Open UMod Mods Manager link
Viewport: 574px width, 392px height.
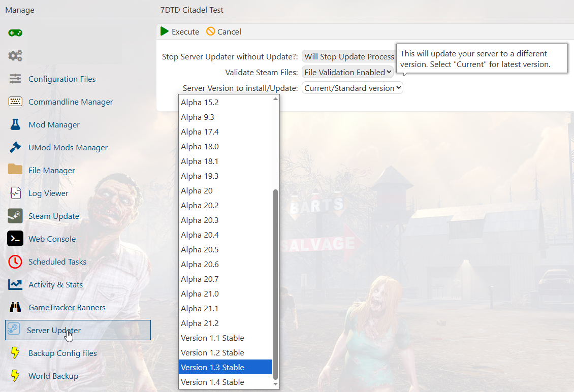coord(68,147)
